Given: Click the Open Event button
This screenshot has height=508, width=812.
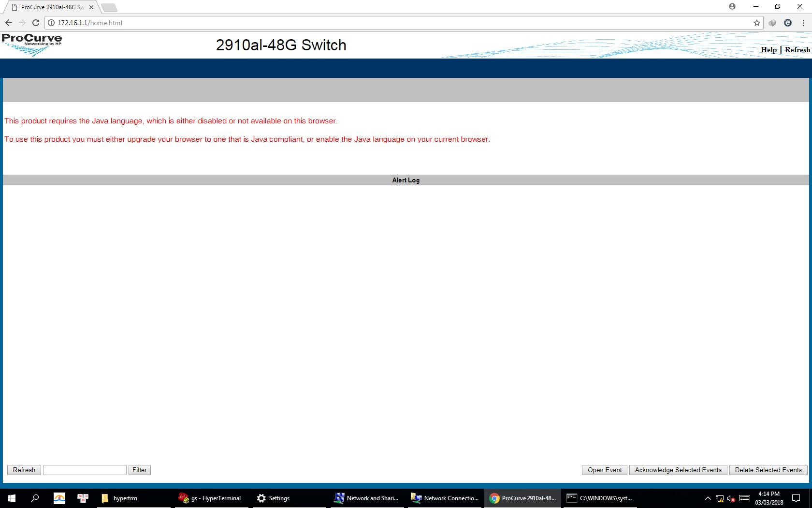Looking at the screenshot, I should tap(604, 470).
